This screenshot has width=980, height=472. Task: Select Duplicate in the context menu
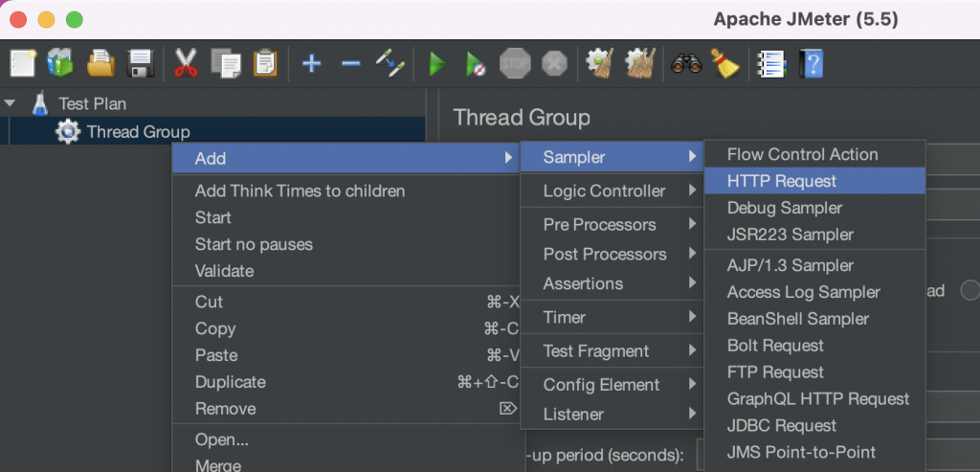230,382
